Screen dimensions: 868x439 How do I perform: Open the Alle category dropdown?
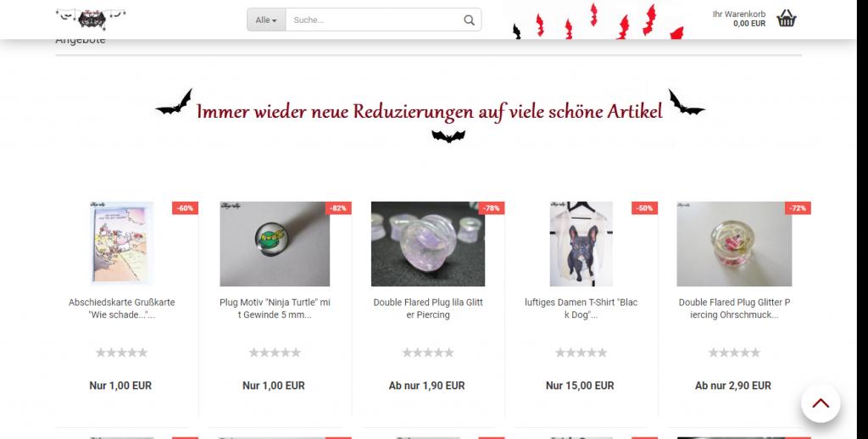[x=266, y=20]
